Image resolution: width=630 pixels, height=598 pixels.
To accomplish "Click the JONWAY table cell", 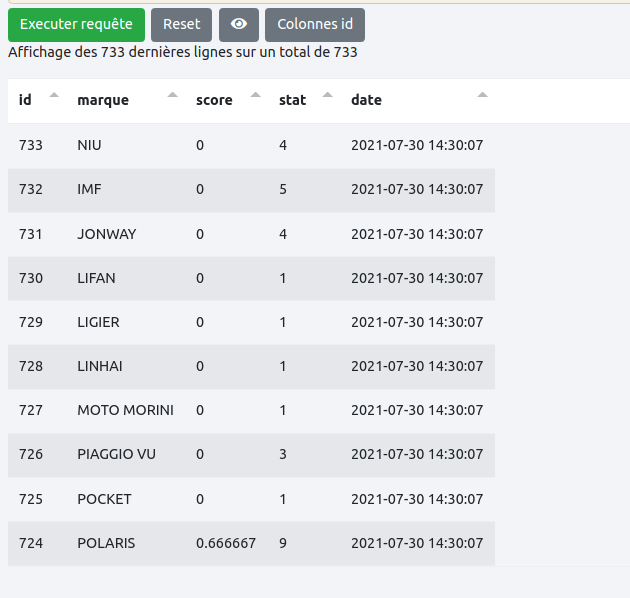I will coord(106,234).
